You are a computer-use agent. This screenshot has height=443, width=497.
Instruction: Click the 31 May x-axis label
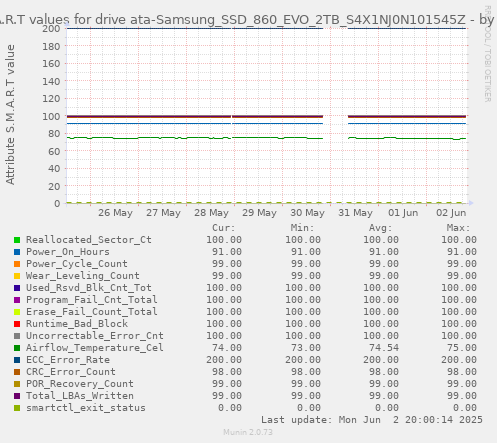pyautogui.click(x=355, y=213)
